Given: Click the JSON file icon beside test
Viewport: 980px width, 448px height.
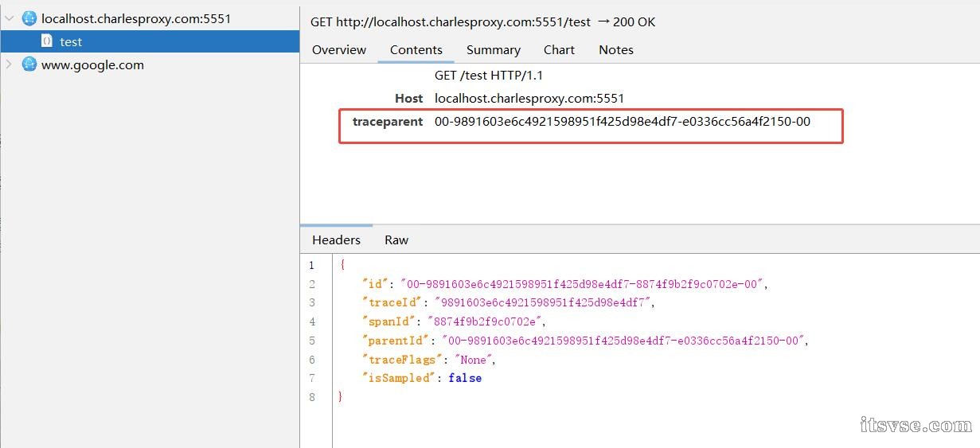Looking at the screenshot, I should 47,41.
